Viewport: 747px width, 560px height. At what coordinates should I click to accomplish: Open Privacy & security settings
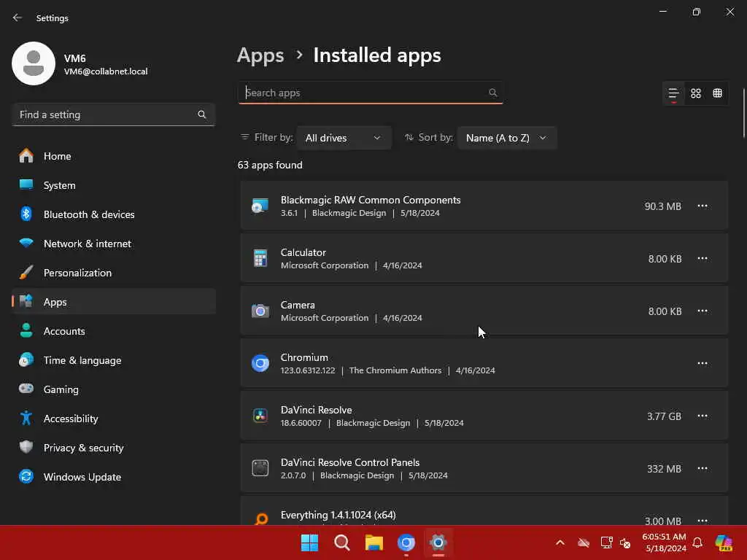[114, 448]
